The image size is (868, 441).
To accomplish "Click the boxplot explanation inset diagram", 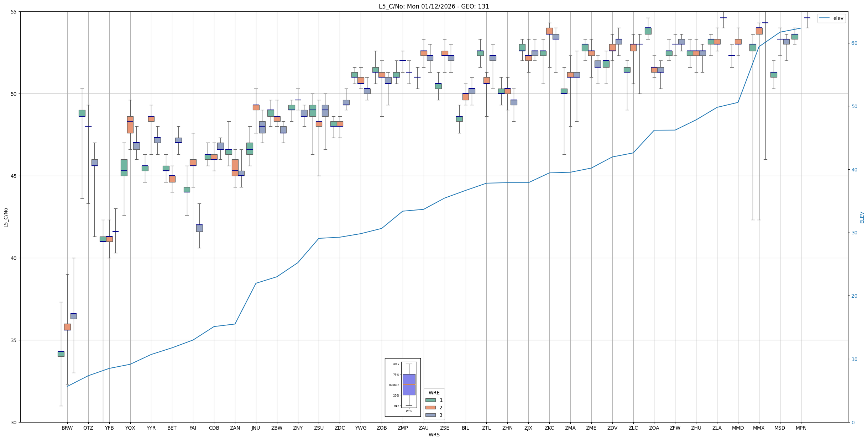I will tap(403, 387).
